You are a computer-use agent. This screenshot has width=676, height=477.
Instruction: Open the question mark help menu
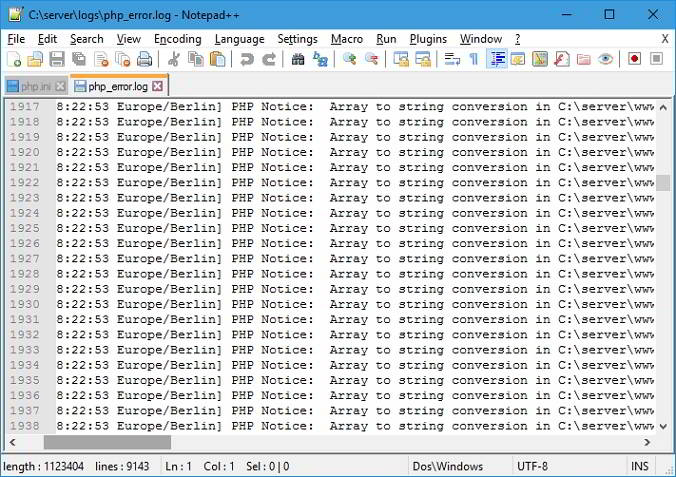click(x=517, y=39)
